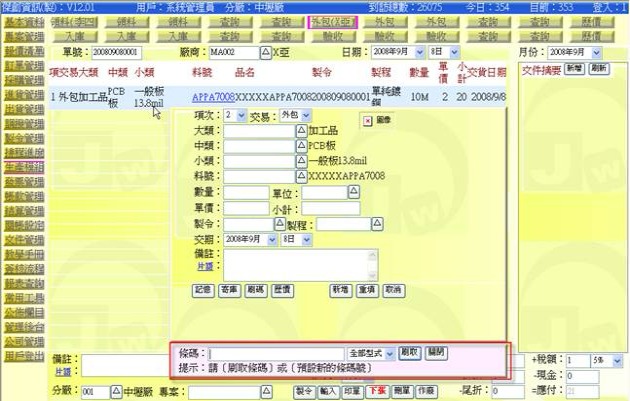Click the 刷取 button next to barcode
Image resolution: width=630 pixels, height=401 pixels.
coord(410,353)
